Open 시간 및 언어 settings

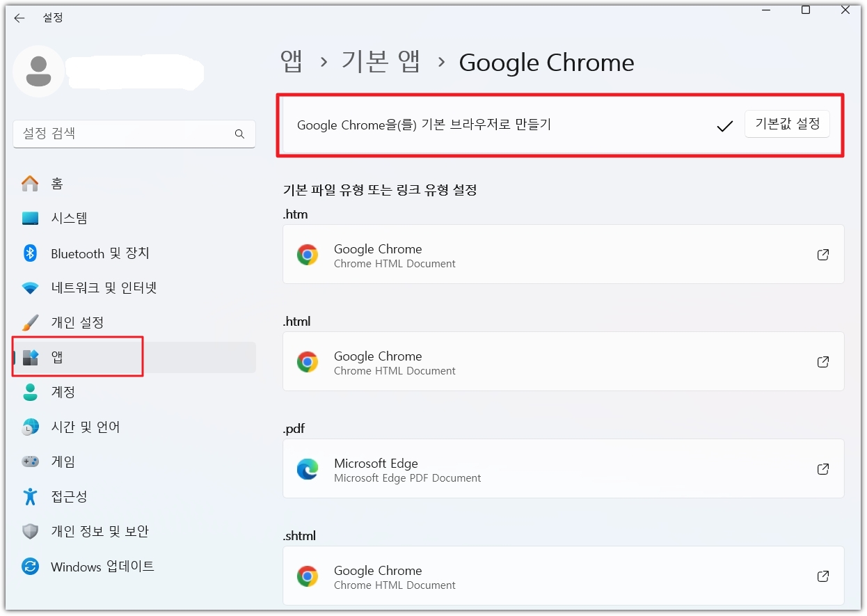pos(134,427)
